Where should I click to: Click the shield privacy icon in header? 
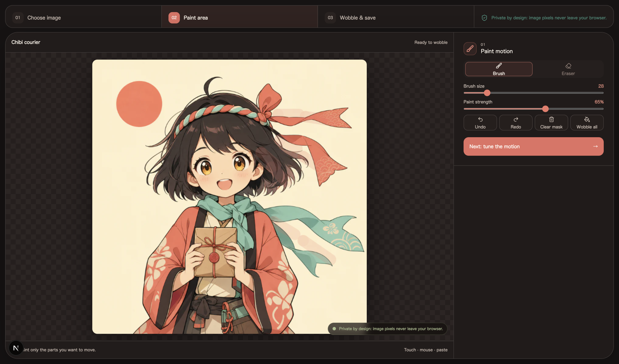(484, 18)
